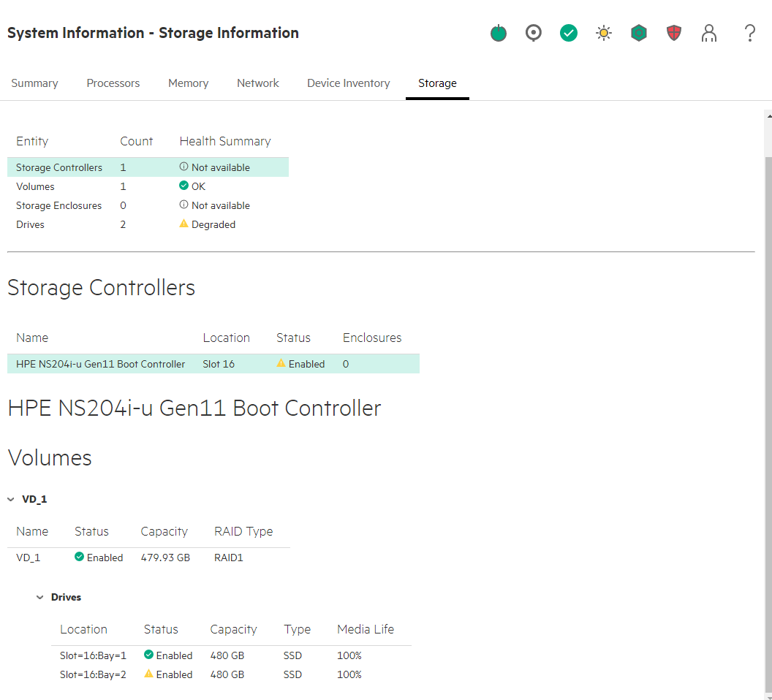Open the user account icon
The height and width of the screenshot is (700, 772).
click(709, 33)
